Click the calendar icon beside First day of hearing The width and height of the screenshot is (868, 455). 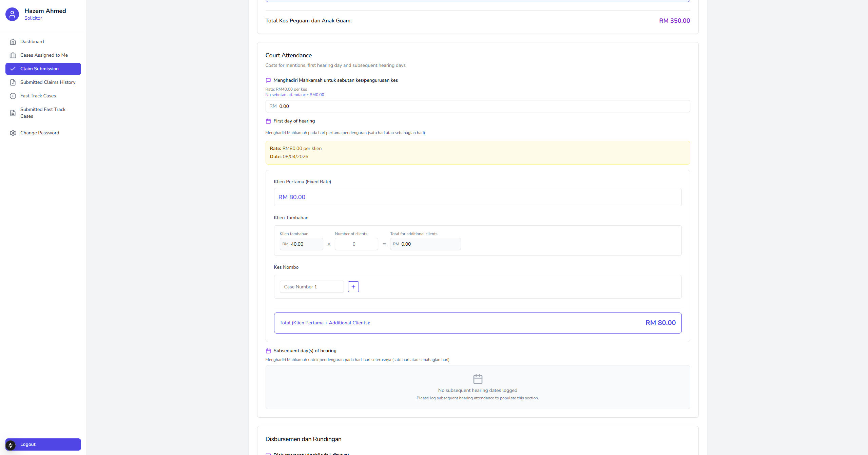point(268,121)
